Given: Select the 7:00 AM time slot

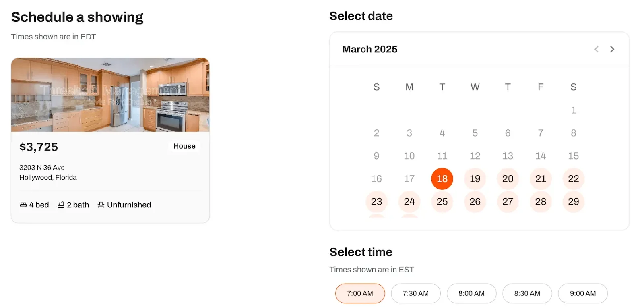Looking at the screenshot, I should pos(360,293).
